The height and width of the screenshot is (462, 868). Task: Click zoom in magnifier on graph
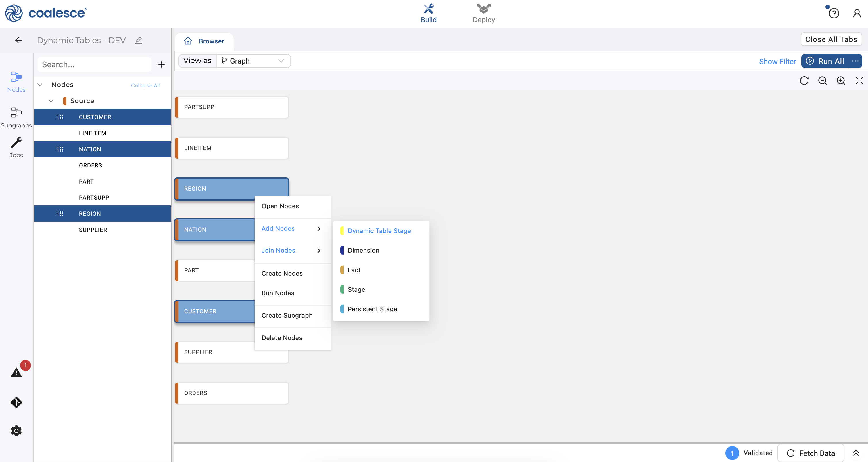click(x=841, y=81)
